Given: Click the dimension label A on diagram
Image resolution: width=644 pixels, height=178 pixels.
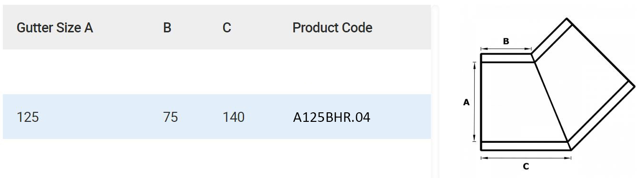Looking at the screenshot, I should tap(466, 102).
